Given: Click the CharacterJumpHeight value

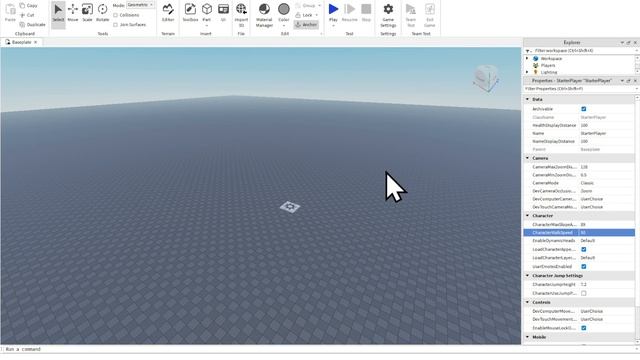Looking at the screenshot, I should [x=607, y=284].
